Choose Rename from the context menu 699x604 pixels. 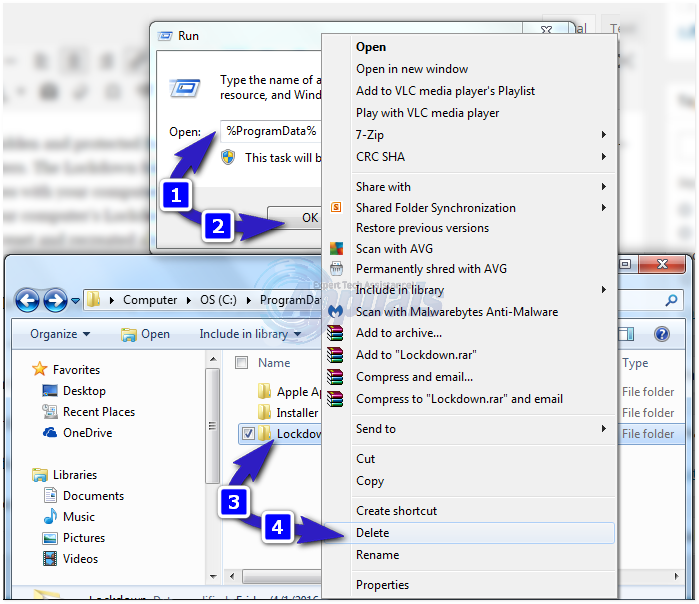pos(469,555)
